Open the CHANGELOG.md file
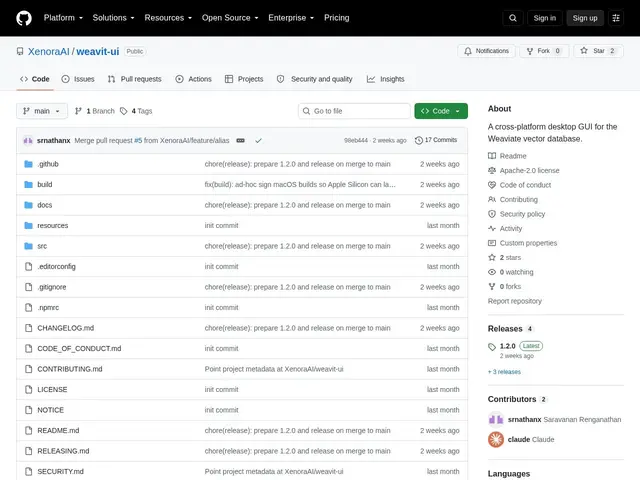 pos(66,328)
